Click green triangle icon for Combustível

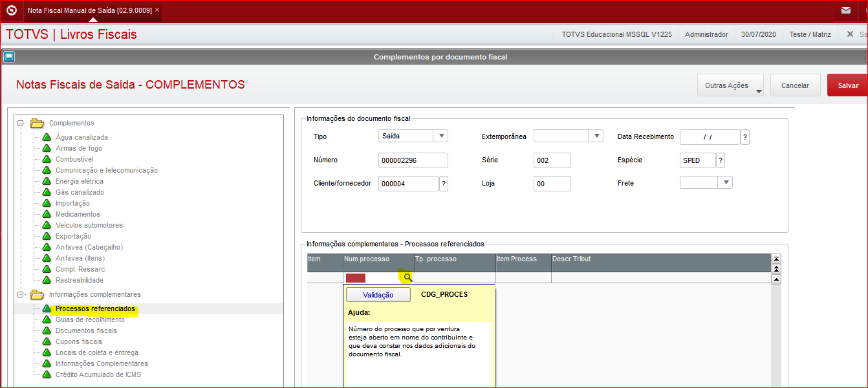click(47, 159)
